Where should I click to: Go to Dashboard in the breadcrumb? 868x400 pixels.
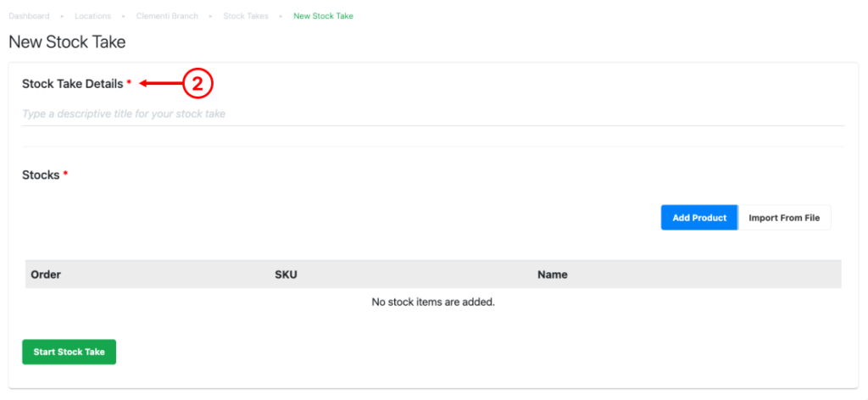tap(29, 16)
